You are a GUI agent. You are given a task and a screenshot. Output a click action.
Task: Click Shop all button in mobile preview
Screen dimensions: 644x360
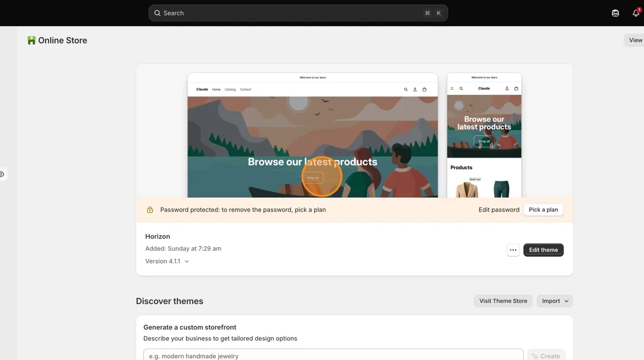point(484,141)
